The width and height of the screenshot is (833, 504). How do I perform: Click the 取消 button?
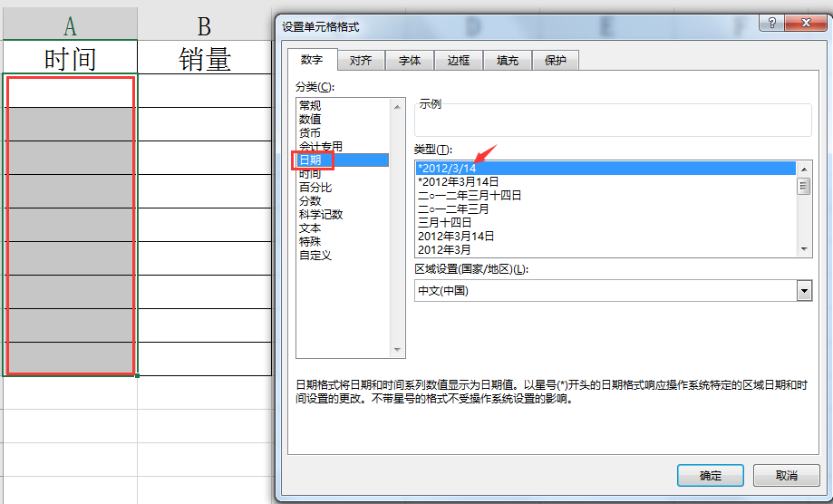[x=786, y=475]
